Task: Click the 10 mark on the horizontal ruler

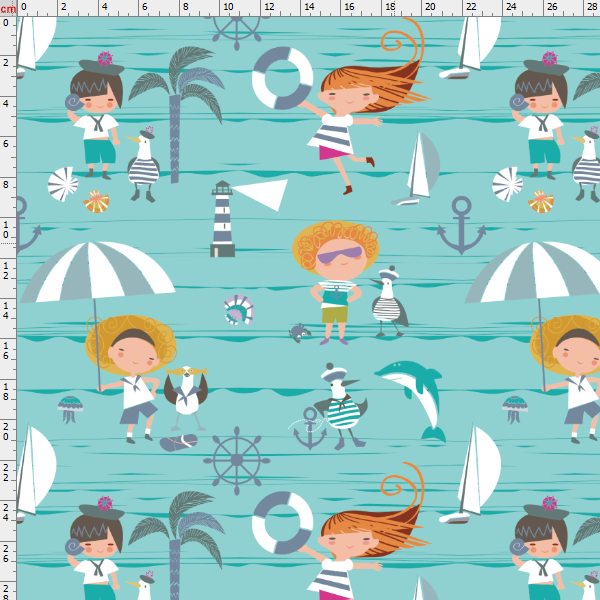Action: pyautogui.click(x=228, y=7)
